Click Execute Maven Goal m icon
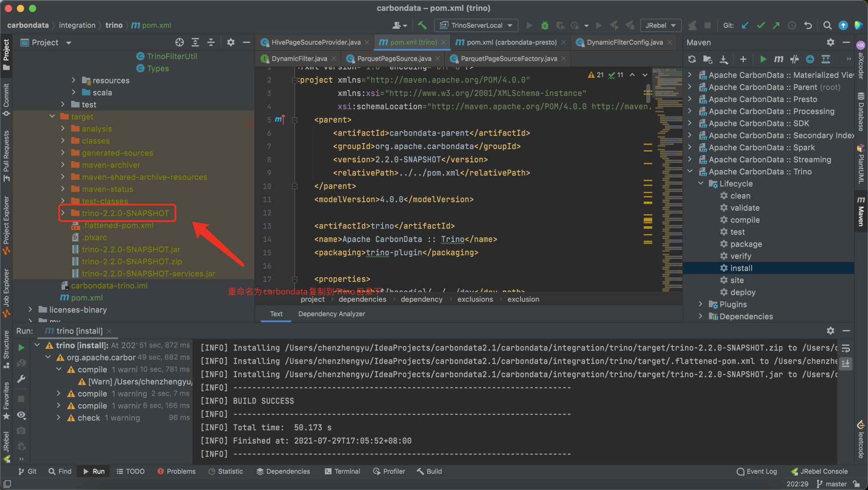The height and width of the screenshot is (490, 868). coord(779,59)
